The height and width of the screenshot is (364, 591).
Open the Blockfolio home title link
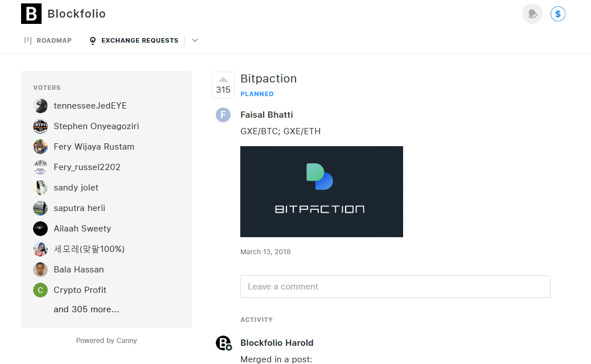click(76, 14)
